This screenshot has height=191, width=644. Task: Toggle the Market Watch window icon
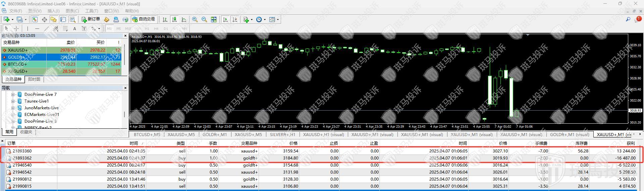35,19
